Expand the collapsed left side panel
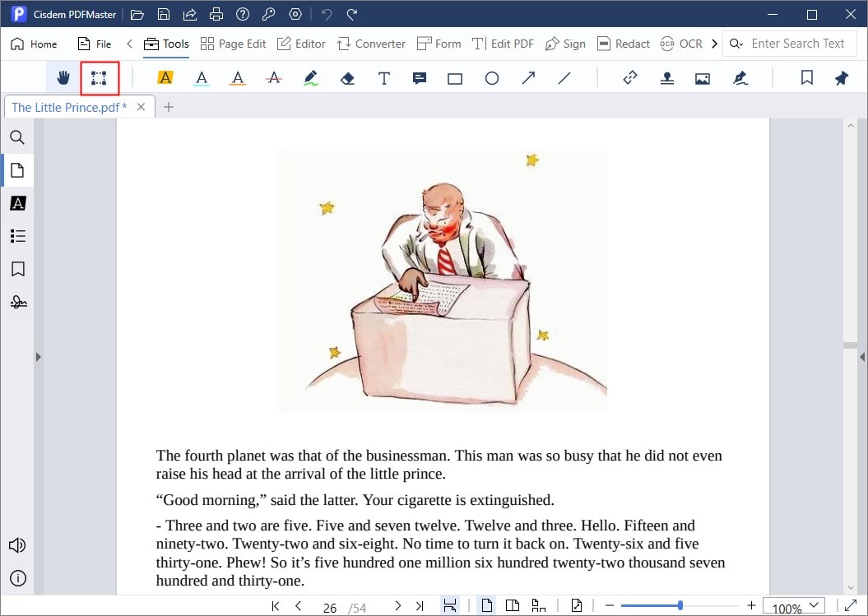868x616 pixels. tap(38, 357)
